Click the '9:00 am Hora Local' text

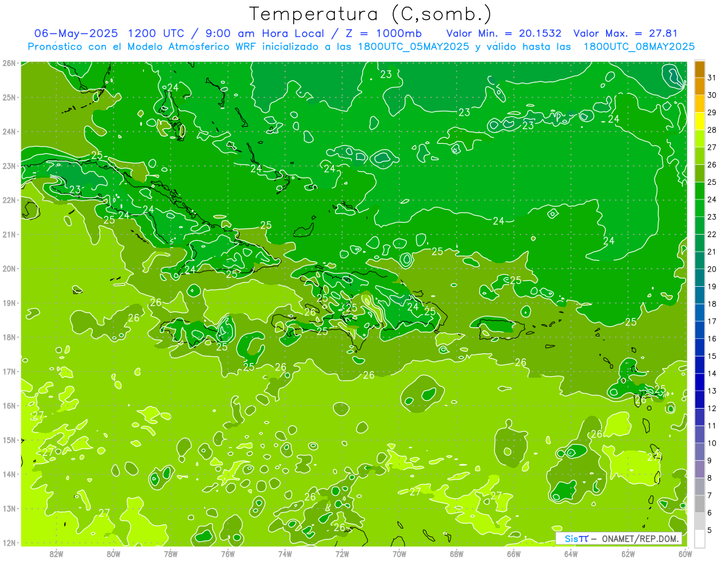click(x=265, y=33)
